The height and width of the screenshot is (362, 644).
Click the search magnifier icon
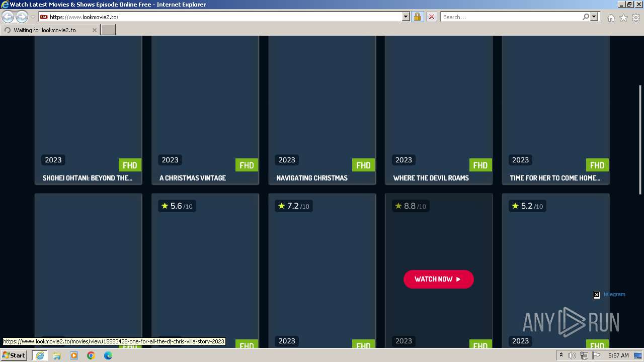tap(586, 17)
